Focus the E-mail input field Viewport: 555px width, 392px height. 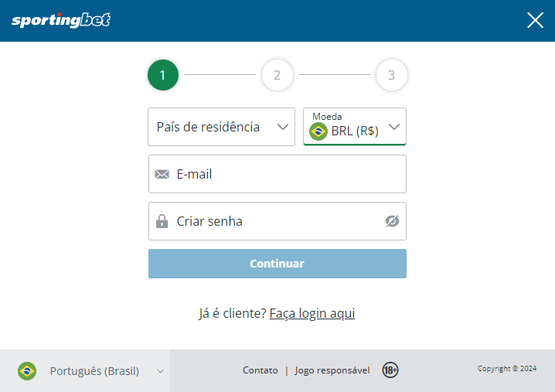[286, 174]
